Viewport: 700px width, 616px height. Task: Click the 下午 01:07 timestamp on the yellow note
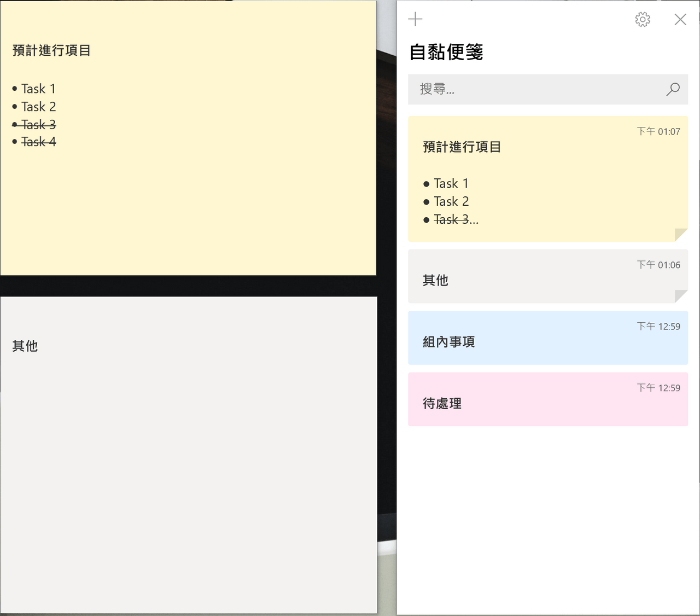coord(659,131)
